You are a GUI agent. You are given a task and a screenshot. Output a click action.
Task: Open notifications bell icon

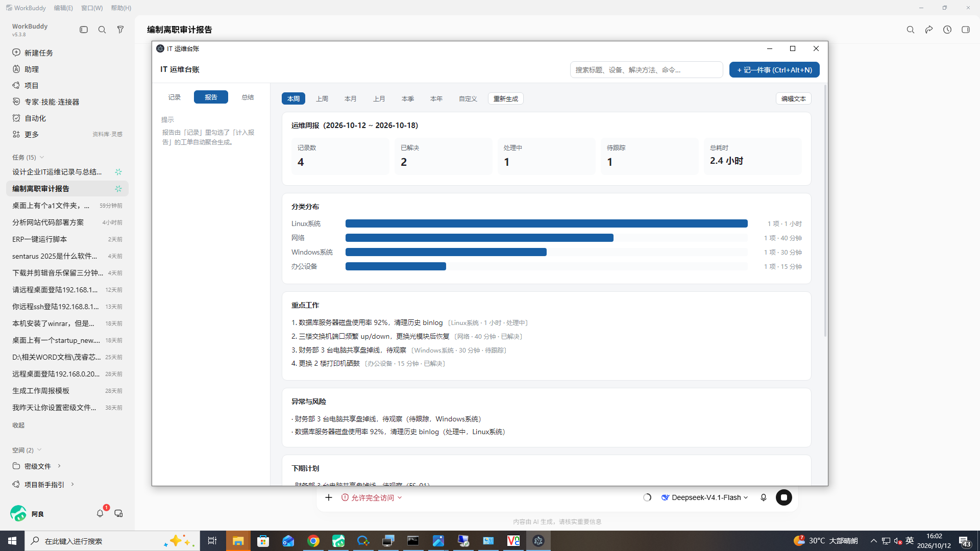(100, 513)
